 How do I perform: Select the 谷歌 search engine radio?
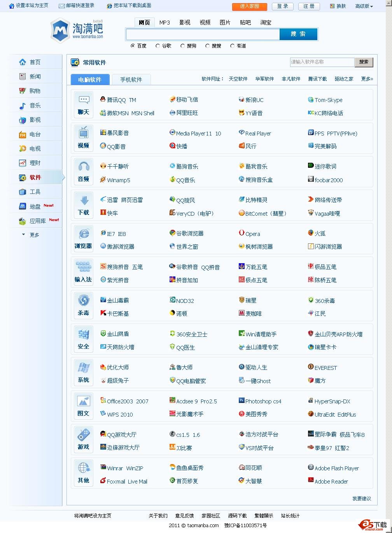(157, 46)
